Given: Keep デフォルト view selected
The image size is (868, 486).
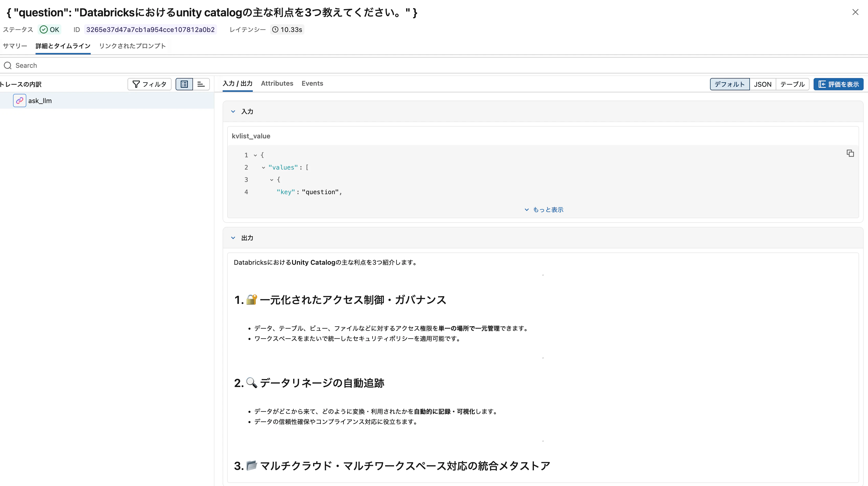Looking at the screenshot, I should pos(729,84).
